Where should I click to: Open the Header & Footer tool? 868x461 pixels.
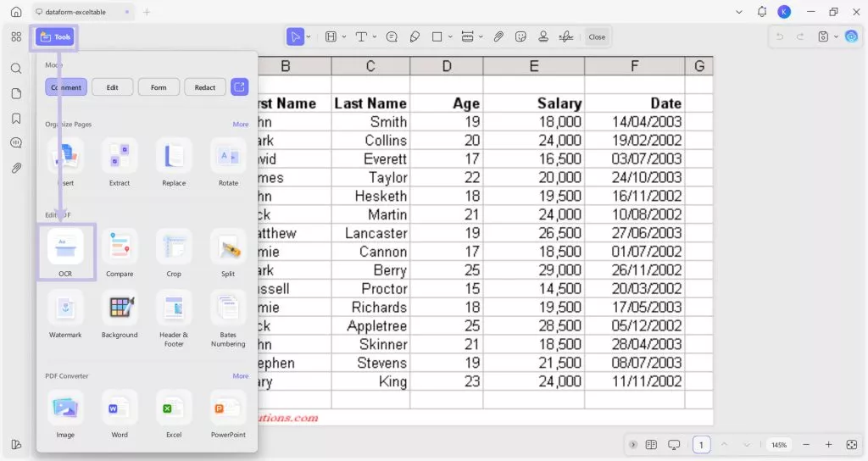click(x=174, y=319)
